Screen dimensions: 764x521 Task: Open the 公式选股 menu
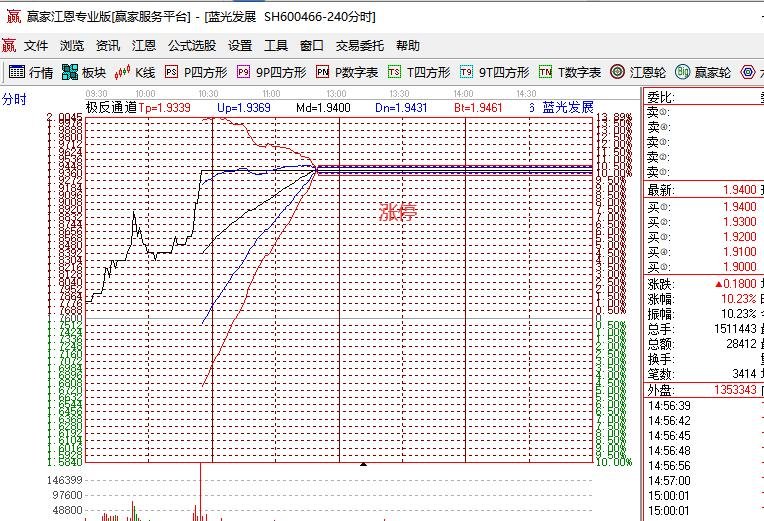click(x=192, y=46)
